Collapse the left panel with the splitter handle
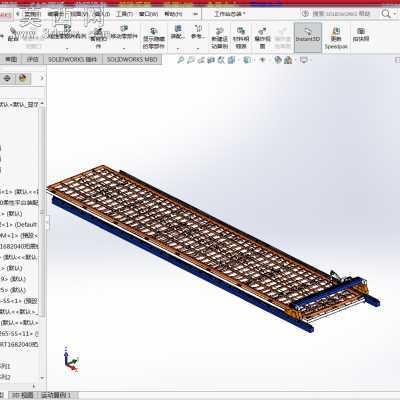 (x=47, y=223)
